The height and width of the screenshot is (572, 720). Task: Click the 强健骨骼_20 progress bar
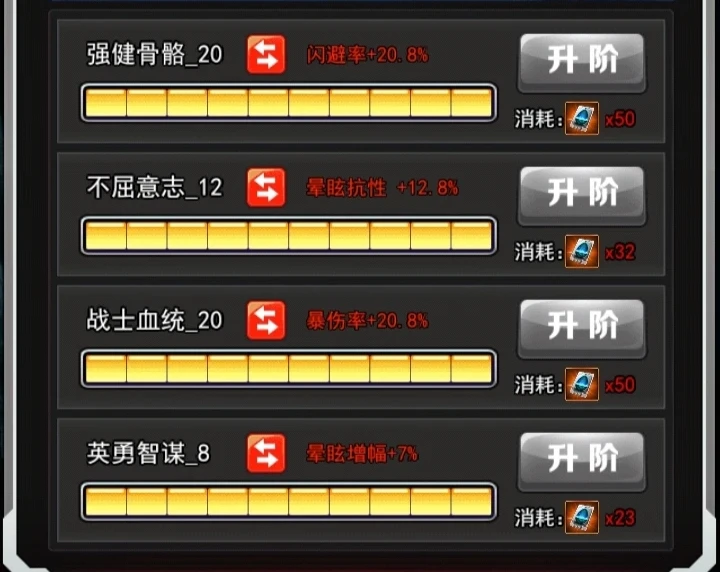point(289,103)
